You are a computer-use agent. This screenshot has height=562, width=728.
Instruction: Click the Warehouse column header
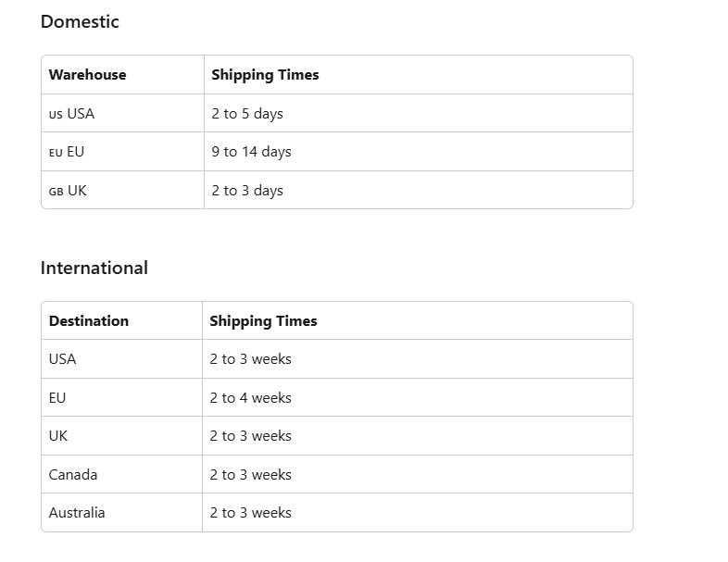[x=87, y=75]
